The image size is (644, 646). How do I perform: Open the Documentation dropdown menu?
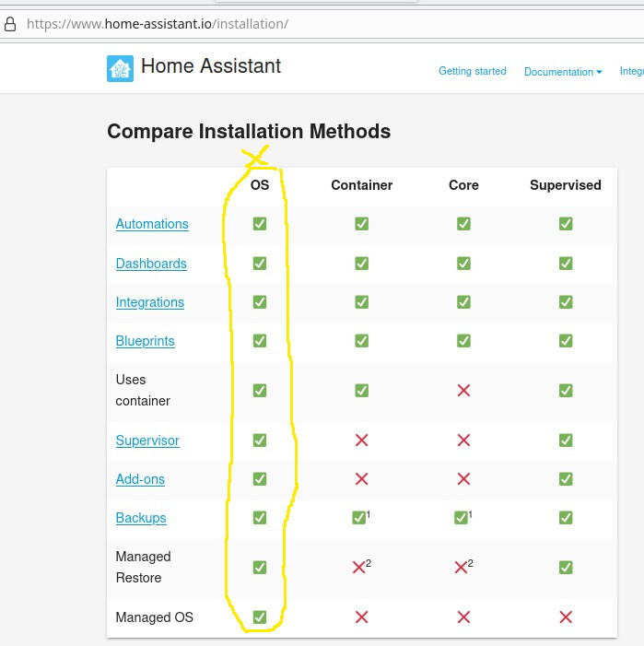click(x=563, y=72)
